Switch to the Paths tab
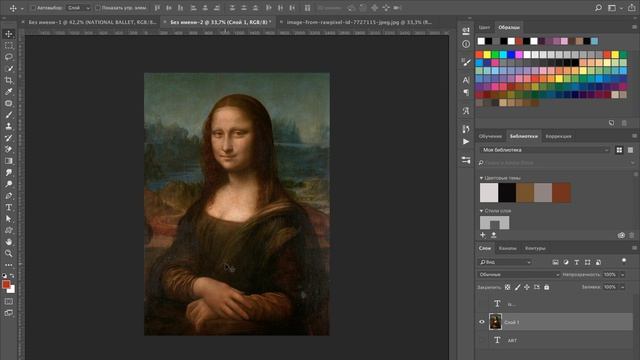This screenshot has width=640, height=360. click(x=535, y=248)
